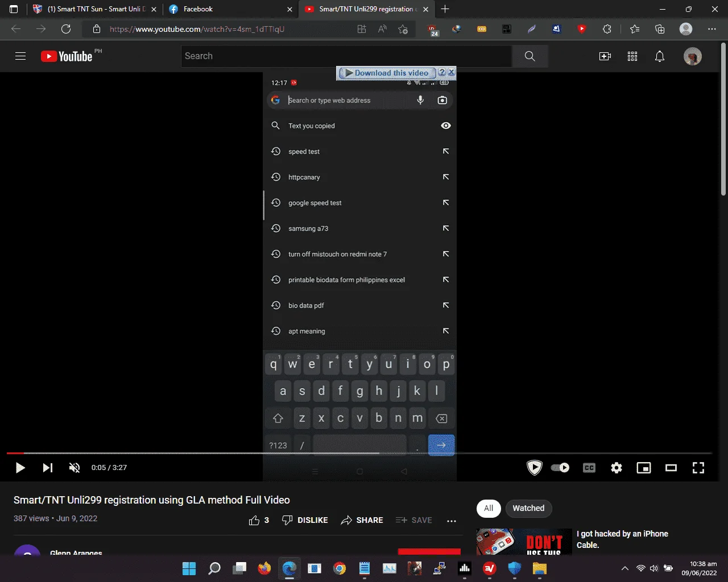Image resolution: width=728 pixels, height=582 pixels.
Task: Toggle theater mode for the player
Action: pos(671,468)
